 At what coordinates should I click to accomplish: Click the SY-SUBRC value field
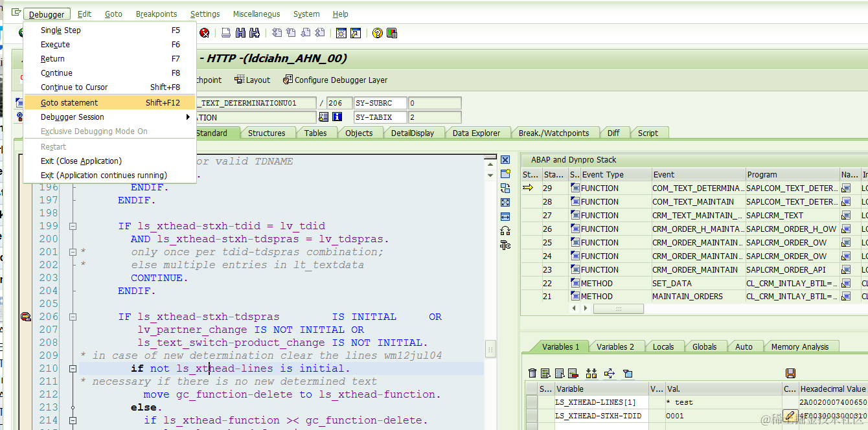435,103
